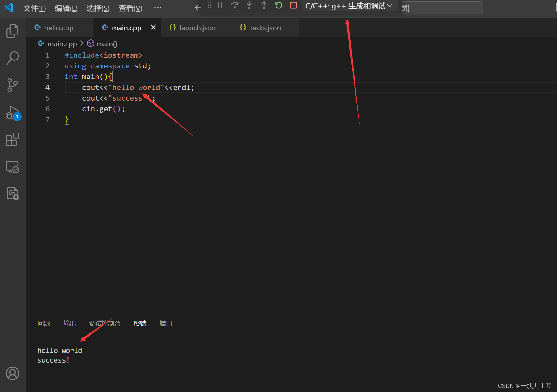This screenshot has width=557, height=392.
Task: Open the Search view
Action: pos(12,58)
